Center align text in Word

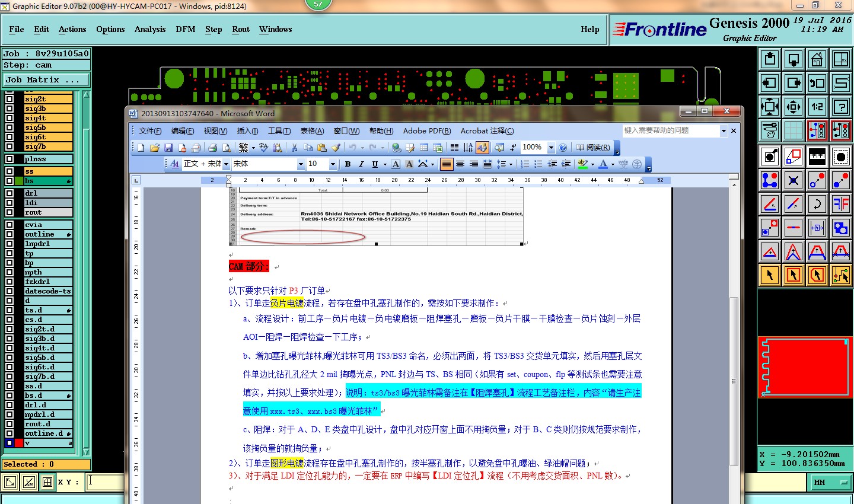[460, 164]
